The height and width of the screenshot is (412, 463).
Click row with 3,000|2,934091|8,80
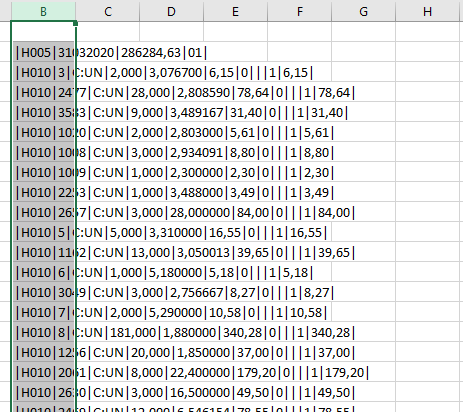tap(175, 153)
